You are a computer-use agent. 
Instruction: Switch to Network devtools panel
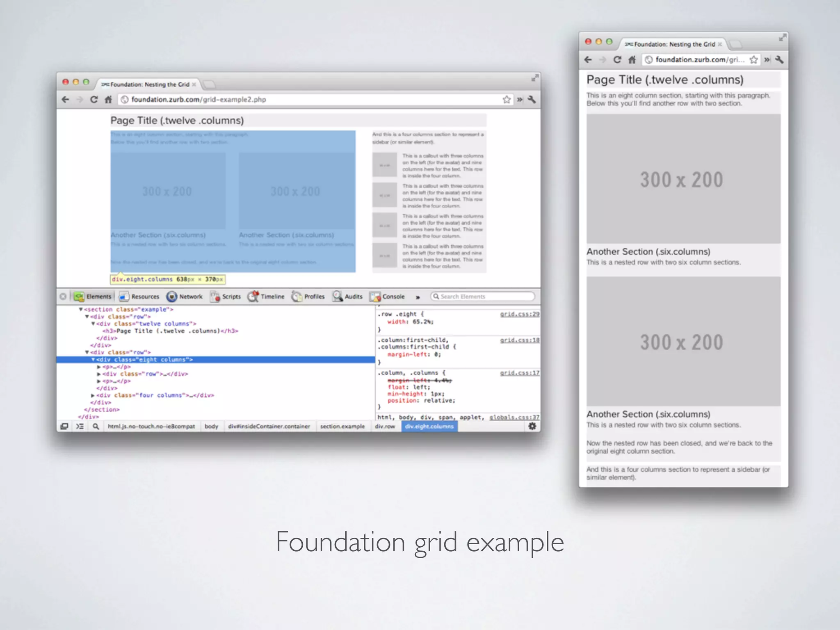tap(185, 297)
